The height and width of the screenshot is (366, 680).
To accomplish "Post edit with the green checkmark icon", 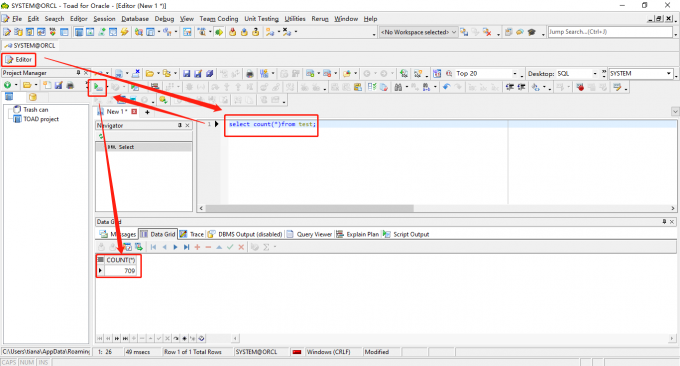I will (230, 247).
